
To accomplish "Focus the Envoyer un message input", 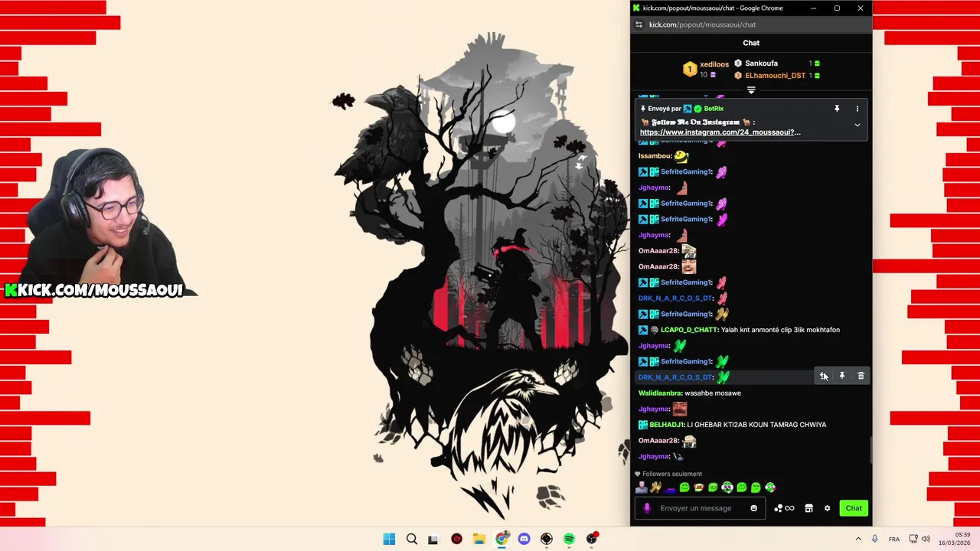I will (701, 508).
